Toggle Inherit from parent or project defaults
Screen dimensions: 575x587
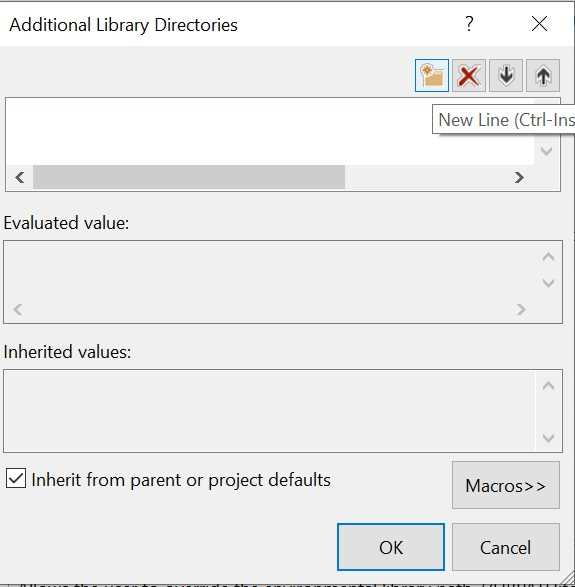16,478
